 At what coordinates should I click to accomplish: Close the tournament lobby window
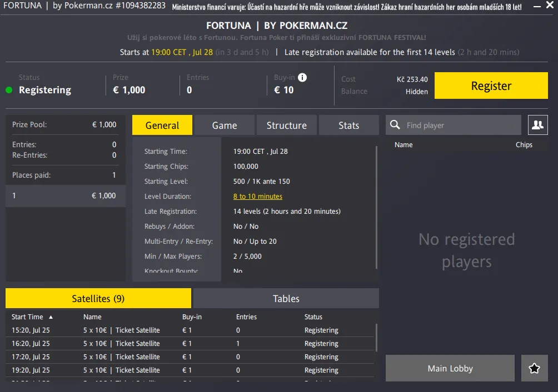(x=550, y=6)
